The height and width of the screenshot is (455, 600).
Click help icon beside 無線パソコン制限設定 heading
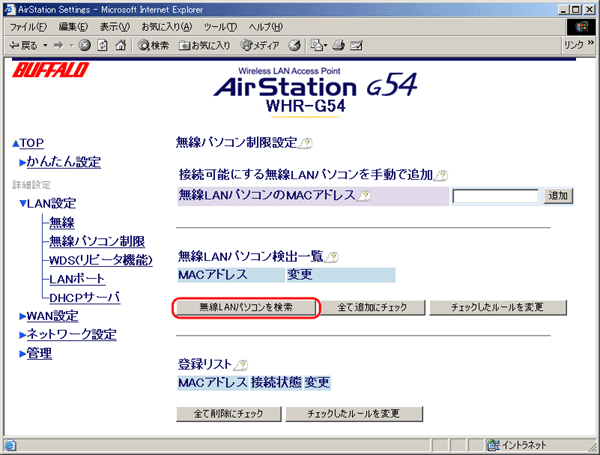click(305, 143)
